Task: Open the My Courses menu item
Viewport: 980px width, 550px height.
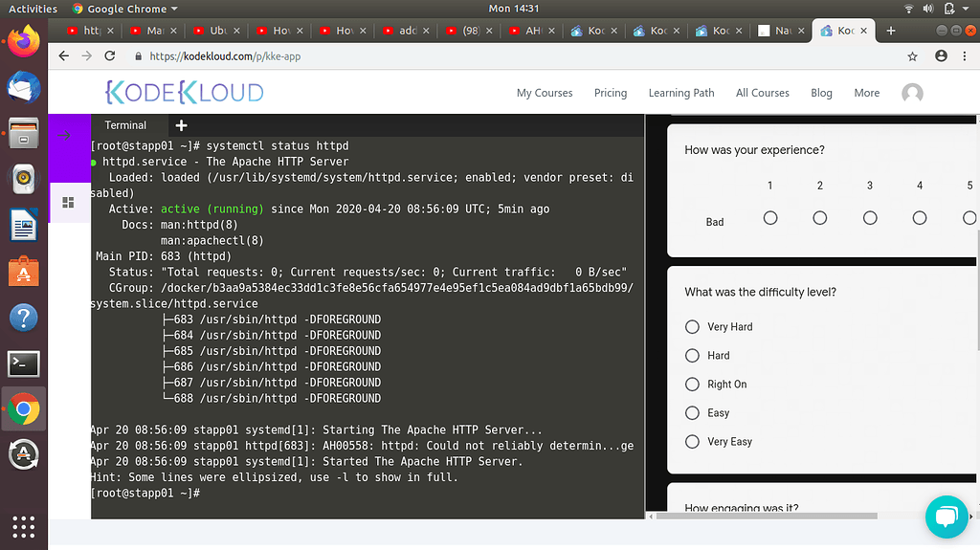Action: click(544, 93)
